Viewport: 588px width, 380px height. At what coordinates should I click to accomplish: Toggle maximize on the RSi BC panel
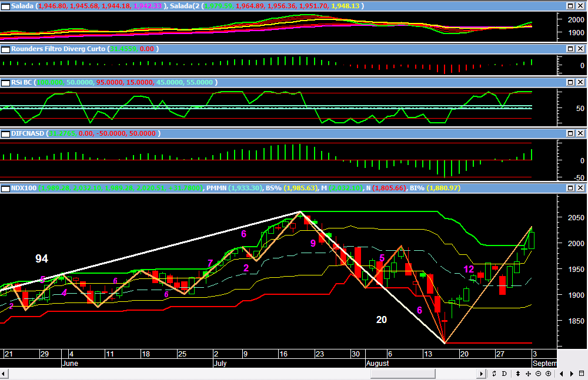tap(571, 83)
